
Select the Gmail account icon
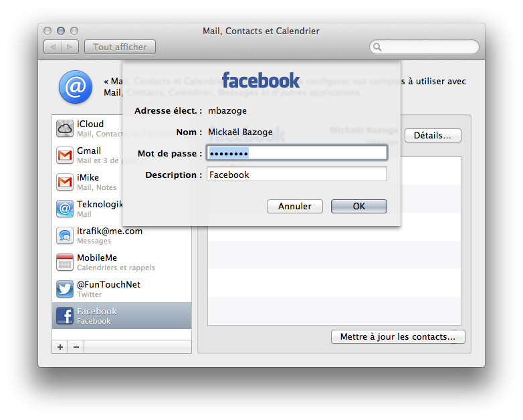click(x=65, y=155)
